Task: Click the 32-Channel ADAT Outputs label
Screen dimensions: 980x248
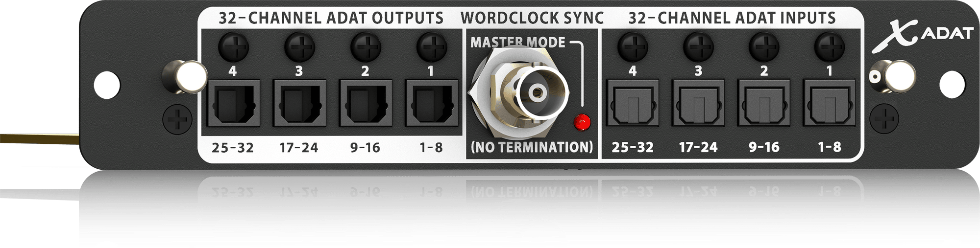Action: 331,18
